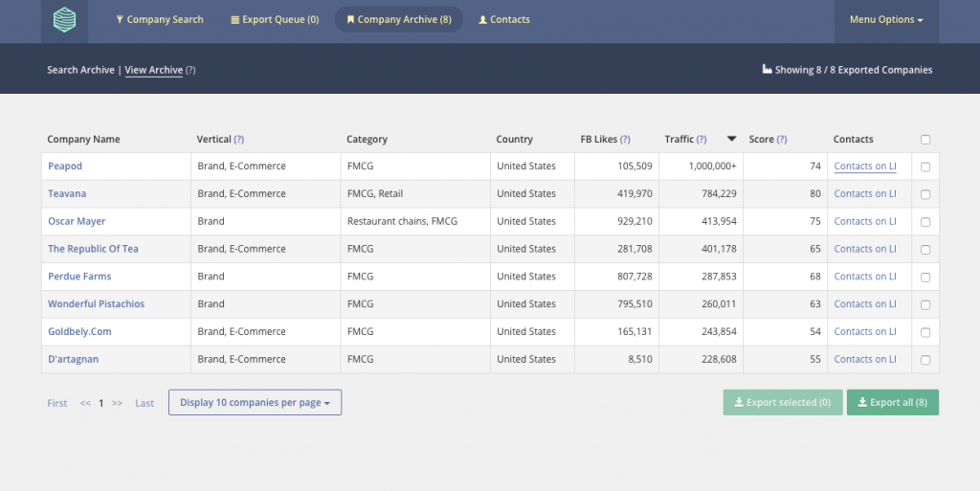Click Traffic value 228,608
Viewport: 980px width, 491px height.
tap(719, 359)
